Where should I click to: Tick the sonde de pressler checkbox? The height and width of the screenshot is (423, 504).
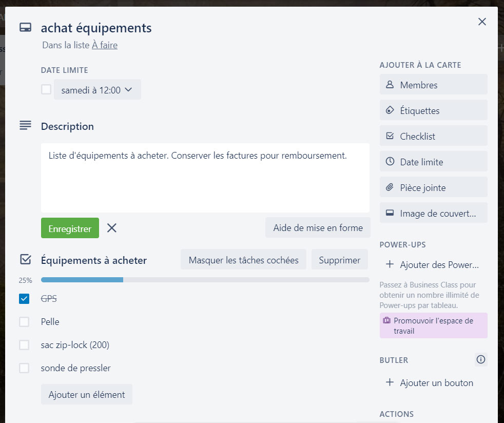coord(24,368)
